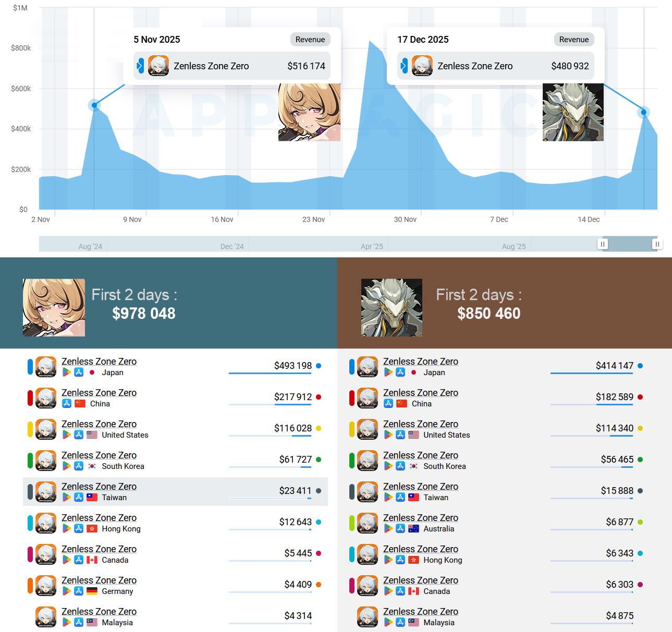Click the Hong Kong flag in the $12 643 row
The height and width of the screenshot is (632, 672).
pos(92,529)
